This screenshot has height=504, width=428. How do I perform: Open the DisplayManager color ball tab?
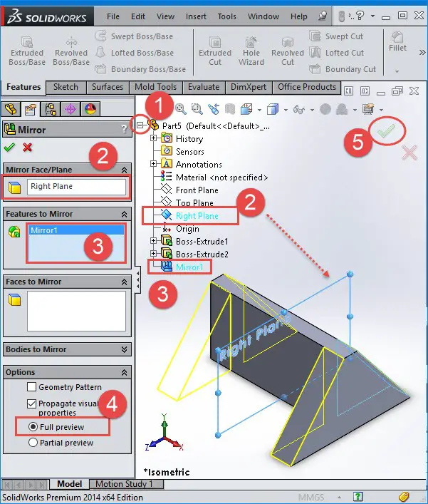[90, 109]
